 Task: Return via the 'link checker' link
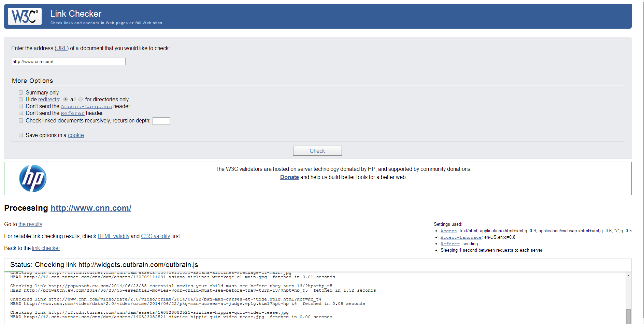point(46,248)
